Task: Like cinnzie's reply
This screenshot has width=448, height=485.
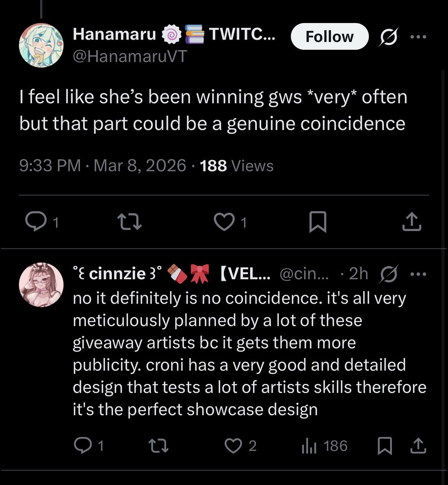Action: (232, 446)
